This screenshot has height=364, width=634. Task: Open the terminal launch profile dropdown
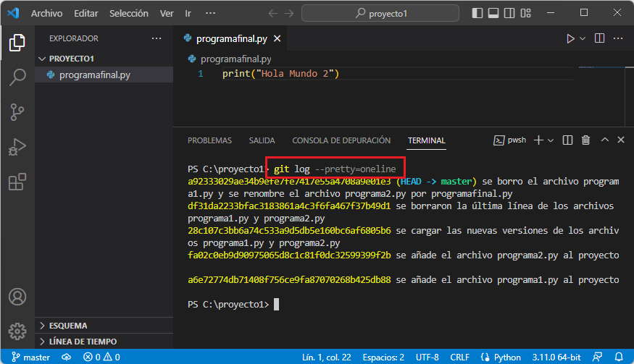(x=550, y=140)
